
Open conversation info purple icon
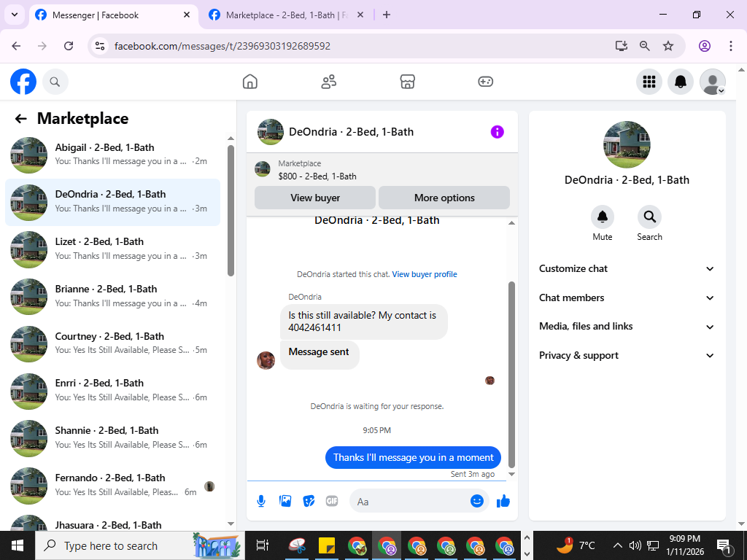click(x=497, y=132)
